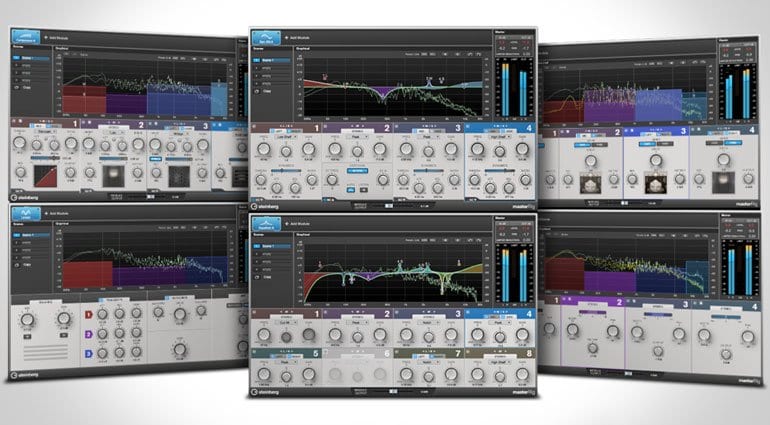Click the blue D icon in the Limiter window
The width and height of the screenshot is (770, 425).
(89, 353)
